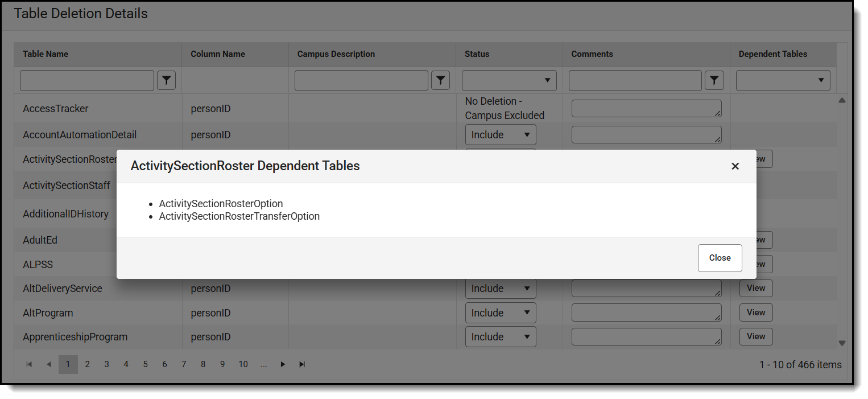Navigate to page 5 of results
This screenshot has height=399, width=868.
pos(145,364)
